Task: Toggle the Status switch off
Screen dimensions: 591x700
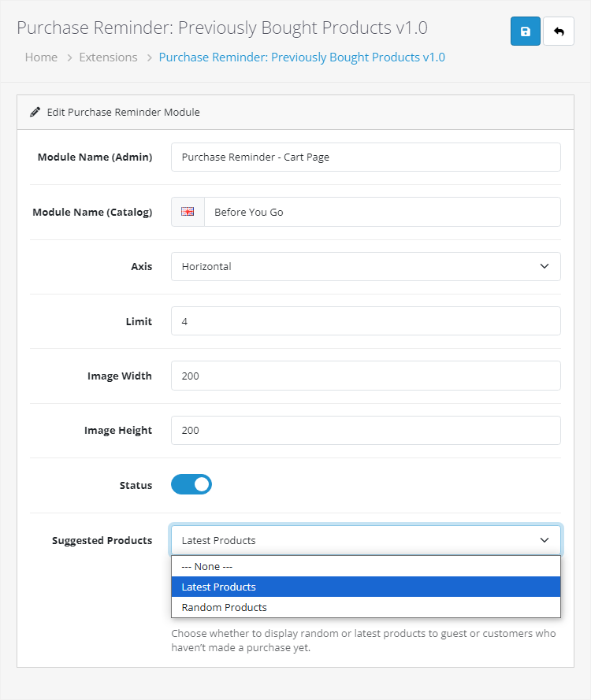Action: coord(191,484)
